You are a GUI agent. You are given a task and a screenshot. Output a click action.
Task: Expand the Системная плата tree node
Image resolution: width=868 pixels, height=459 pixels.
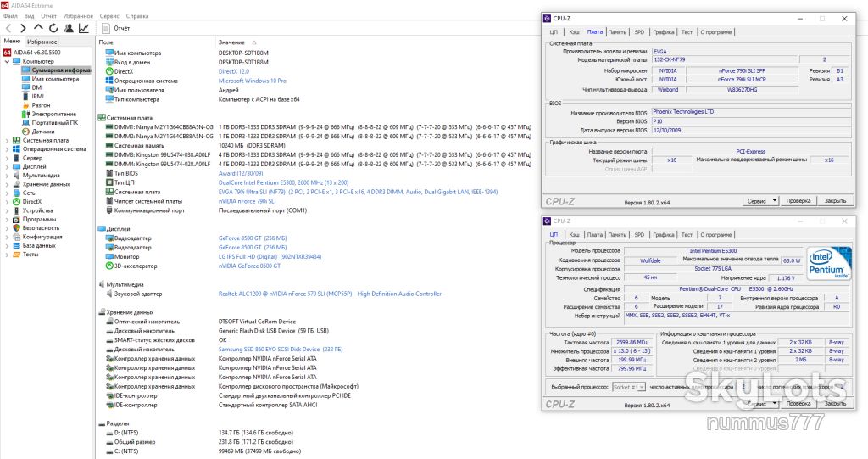(7, 140)
